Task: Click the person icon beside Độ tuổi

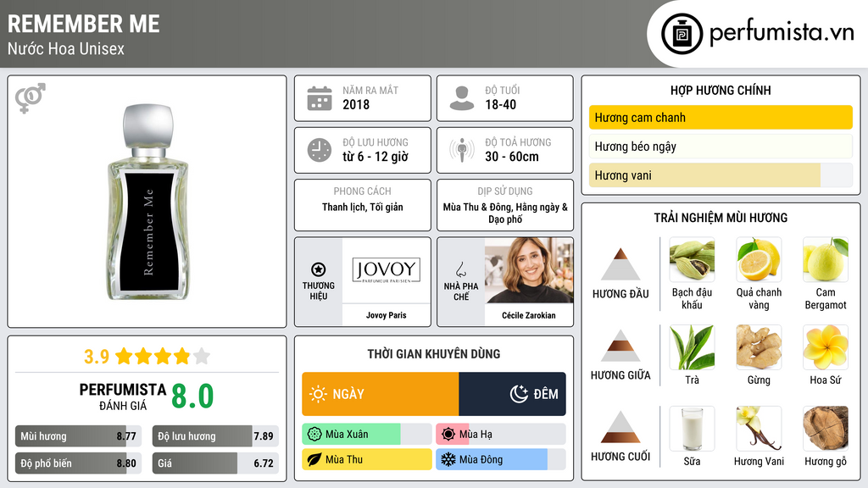Action: pos(462,98)
